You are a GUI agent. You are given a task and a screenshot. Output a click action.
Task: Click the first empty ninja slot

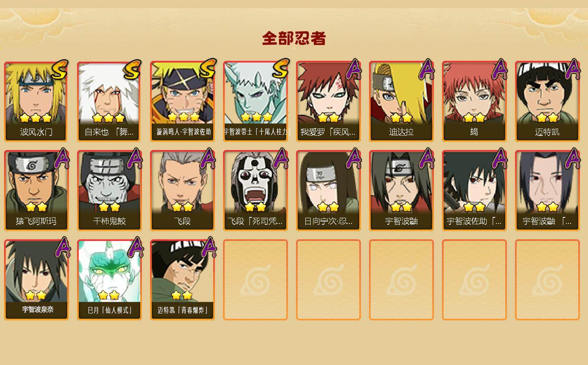pyautogui.click(x=255, y=280)
